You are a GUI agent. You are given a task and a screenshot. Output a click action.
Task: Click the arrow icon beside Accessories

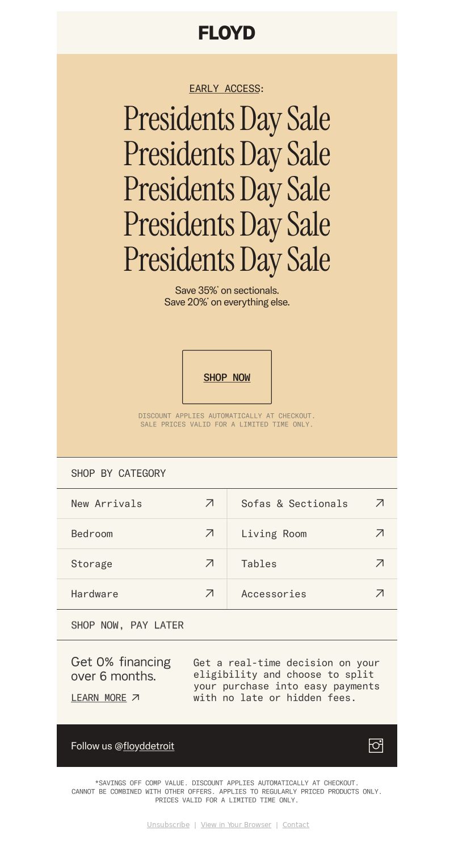(x=380, y=593)
